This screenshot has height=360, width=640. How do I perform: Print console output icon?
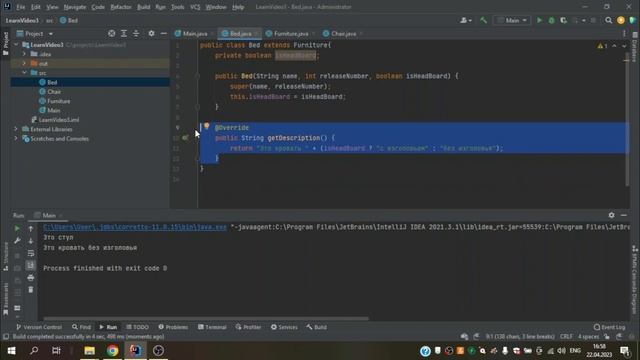click(31, 278)
